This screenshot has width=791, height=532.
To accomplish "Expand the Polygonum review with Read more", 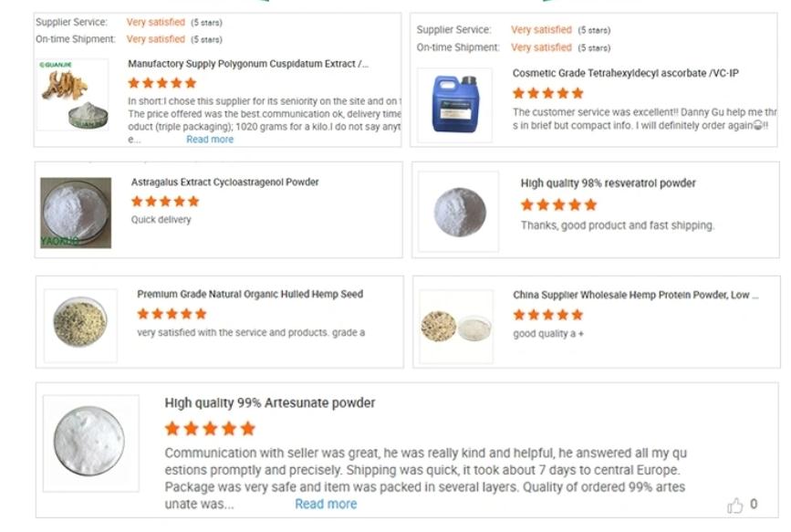I will [210, 140].
